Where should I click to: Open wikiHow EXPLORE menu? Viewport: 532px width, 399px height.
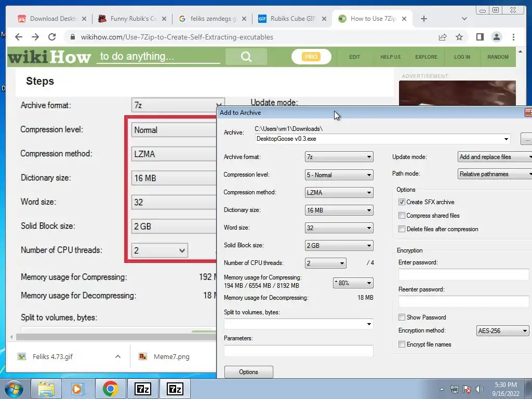426,57
